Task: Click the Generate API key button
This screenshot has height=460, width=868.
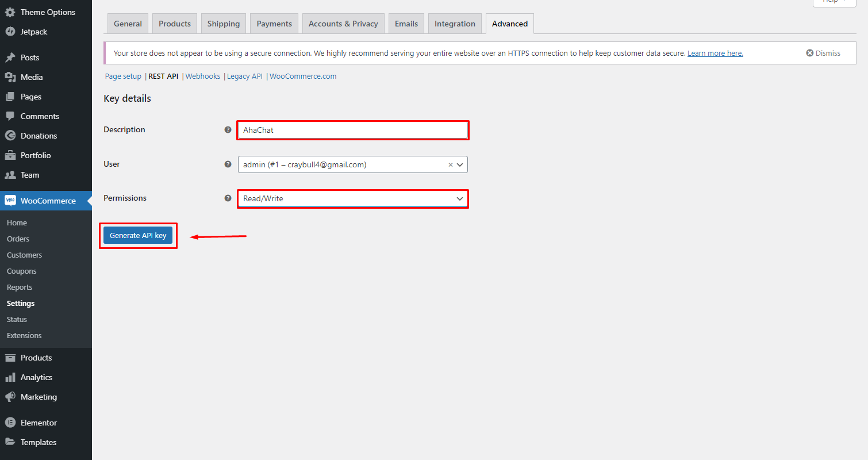Action: [138, 235]
